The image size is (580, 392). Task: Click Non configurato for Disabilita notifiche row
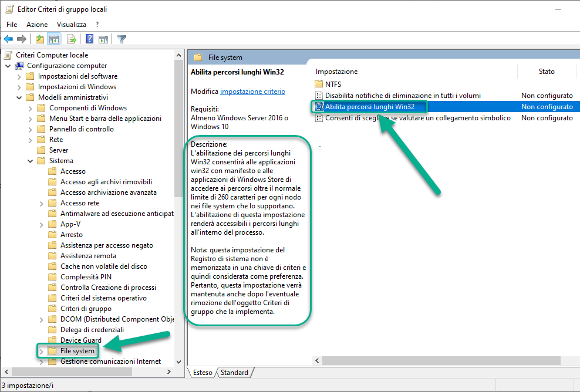[547, 96]
